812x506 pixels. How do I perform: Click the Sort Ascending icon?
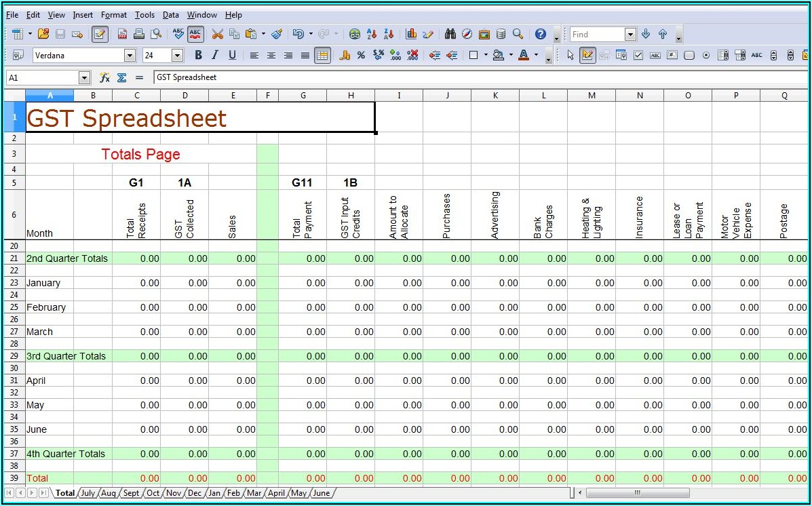click(x=372, y=34)
